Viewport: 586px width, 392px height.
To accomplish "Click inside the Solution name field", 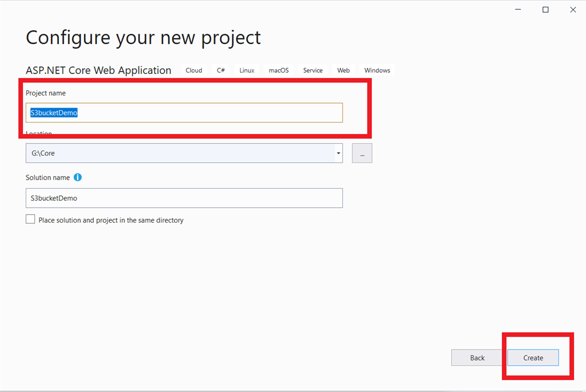I will coord(183,197).
